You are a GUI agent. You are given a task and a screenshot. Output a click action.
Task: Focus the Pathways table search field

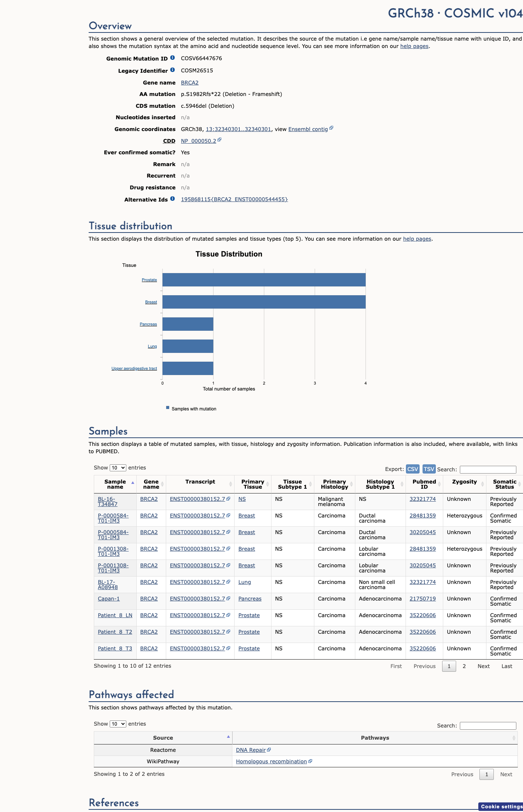(x=488, y=726)
